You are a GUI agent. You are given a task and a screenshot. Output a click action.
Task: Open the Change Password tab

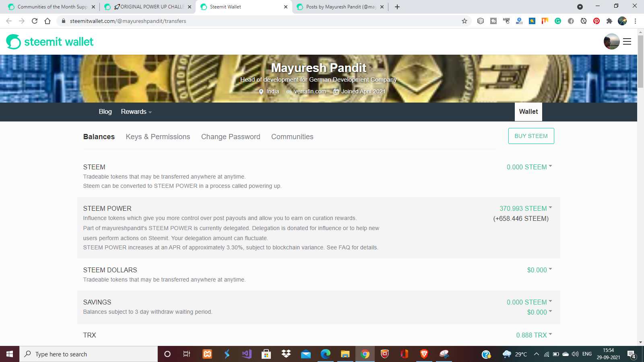[x=231, y=137]
